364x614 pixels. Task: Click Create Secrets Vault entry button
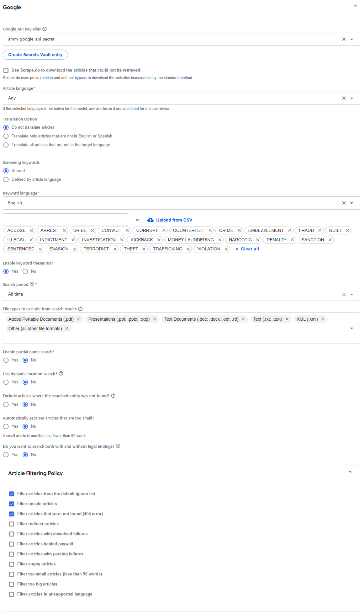tap(35, 55)
